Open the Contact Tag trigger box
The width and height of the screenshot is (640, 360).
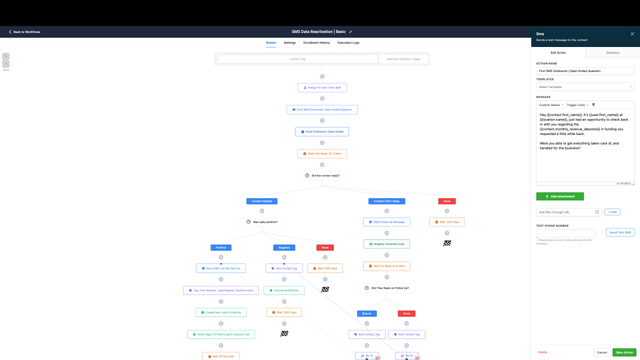coord(298,59)
